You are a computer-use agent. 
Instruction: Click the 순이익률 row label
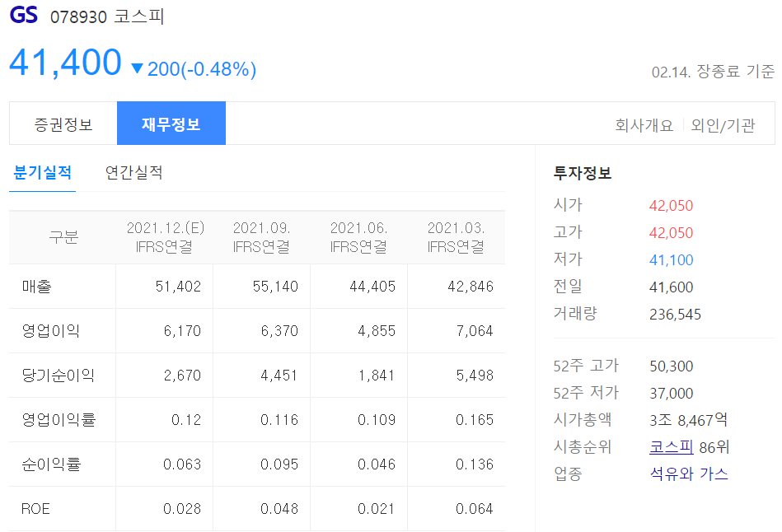click(x=51, y=464)
